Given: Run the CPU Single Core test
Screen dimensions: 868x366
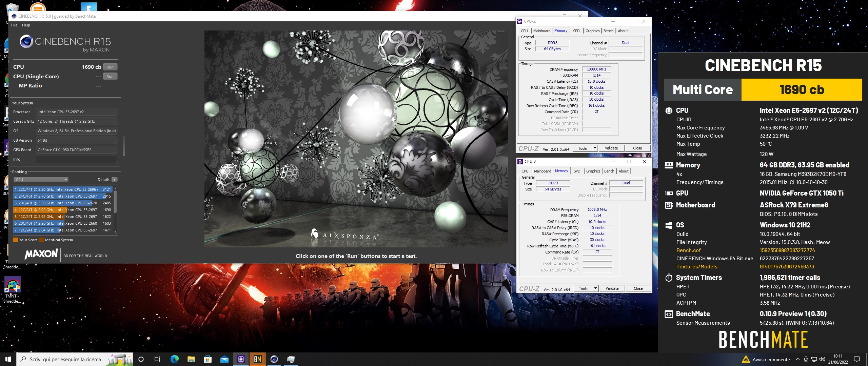Looking at the screenshot, I should tap(110, 77).
